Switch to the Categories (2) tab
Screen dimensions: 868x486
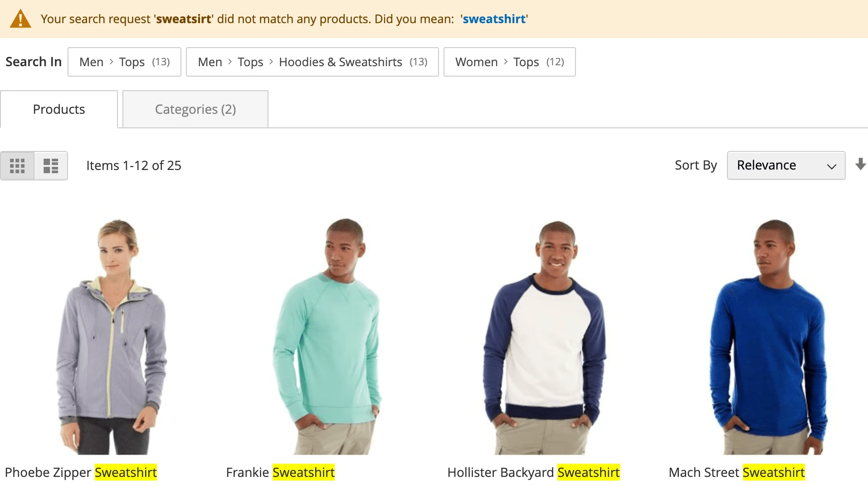(x=195, y=109)
